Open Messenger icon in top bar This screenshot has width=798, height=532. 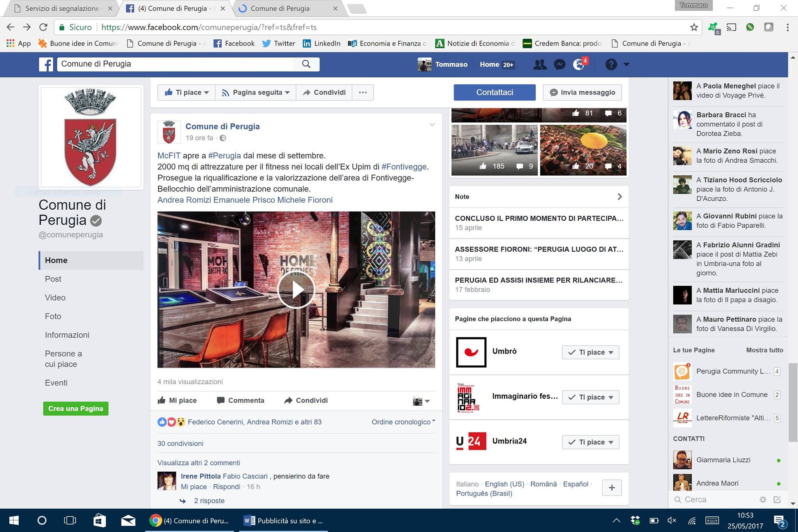(560, 64)
